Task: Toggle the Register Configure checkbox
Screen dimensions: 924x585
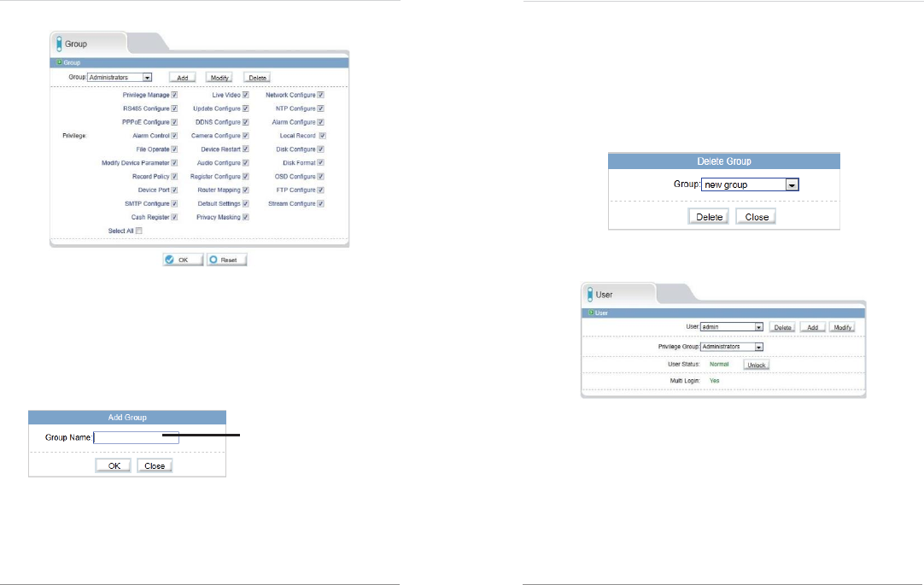Action: 246,177
